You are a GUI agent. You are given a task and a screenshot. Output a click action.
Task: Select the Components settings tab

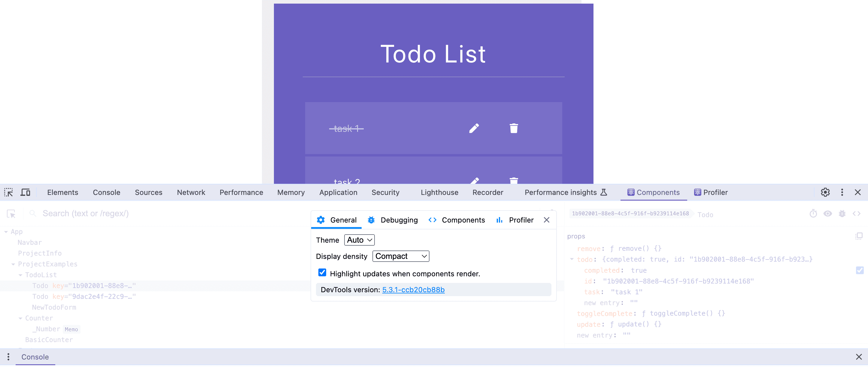pyautogui.click(x=457, y=220)
